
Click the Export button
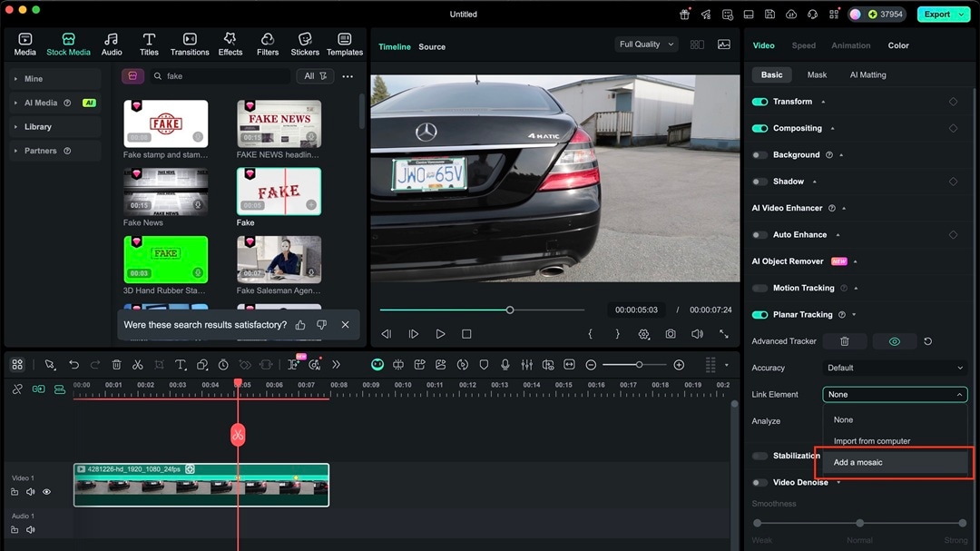pyautogui.click(x=936, y=15)
